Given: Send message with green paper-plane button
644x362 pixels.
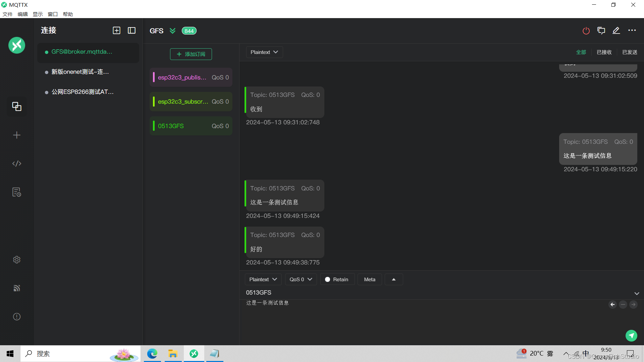Looking at the screenshot, I should coord(631,336).
